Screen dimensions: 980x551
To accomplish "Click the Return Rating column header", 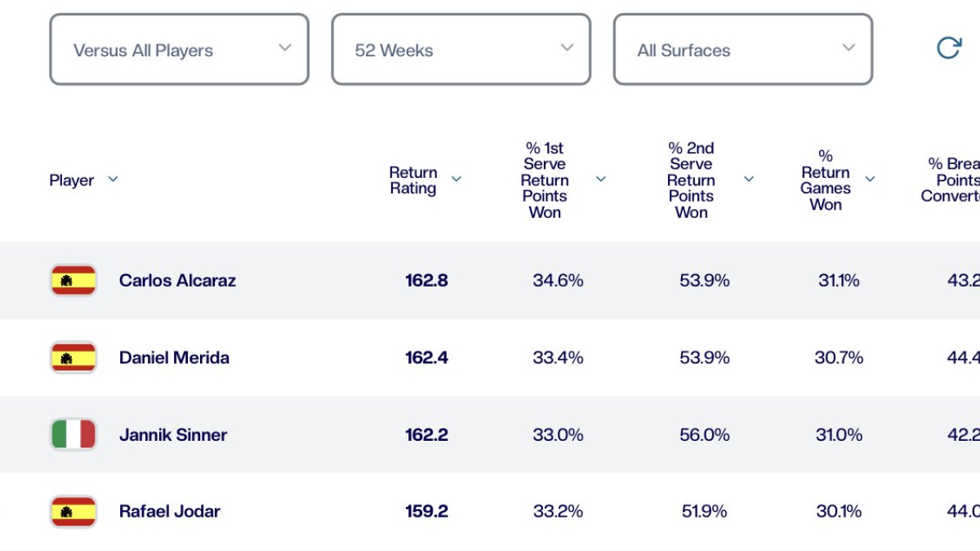I will pos(413,180).
